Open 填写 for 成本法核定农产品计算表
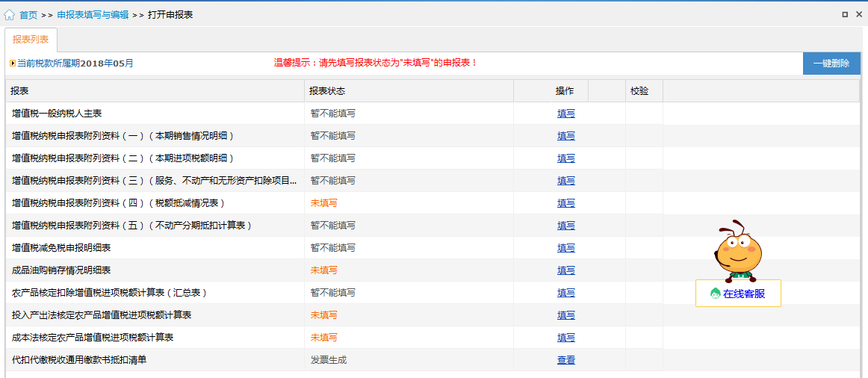Viewport: 868px width, 378px height. pos(565,337)
